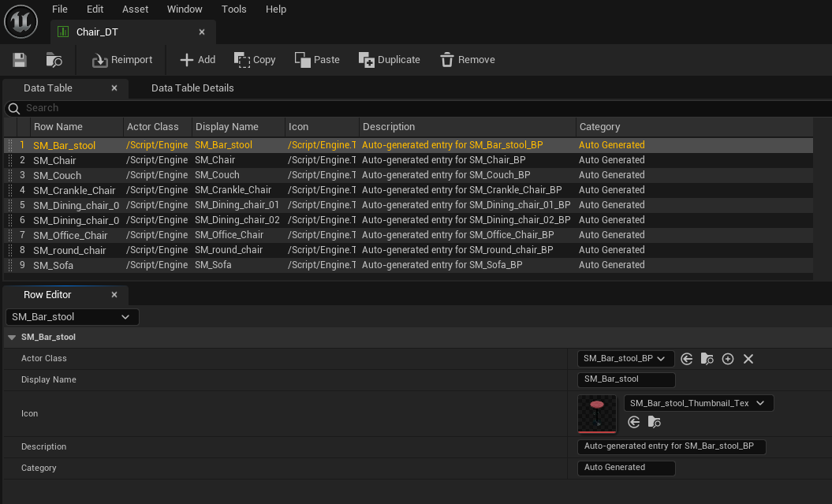This screenshot has width=832, height=504.
Task: Click the bar stool icon thumbnail
Action: click(597, 413)
